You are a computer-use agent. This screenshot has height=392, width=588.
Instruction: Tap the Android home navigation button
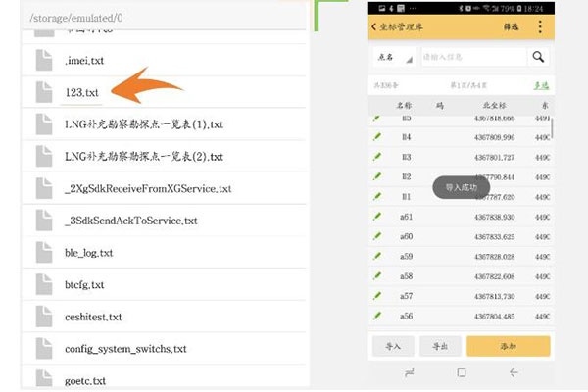[462, 373]
